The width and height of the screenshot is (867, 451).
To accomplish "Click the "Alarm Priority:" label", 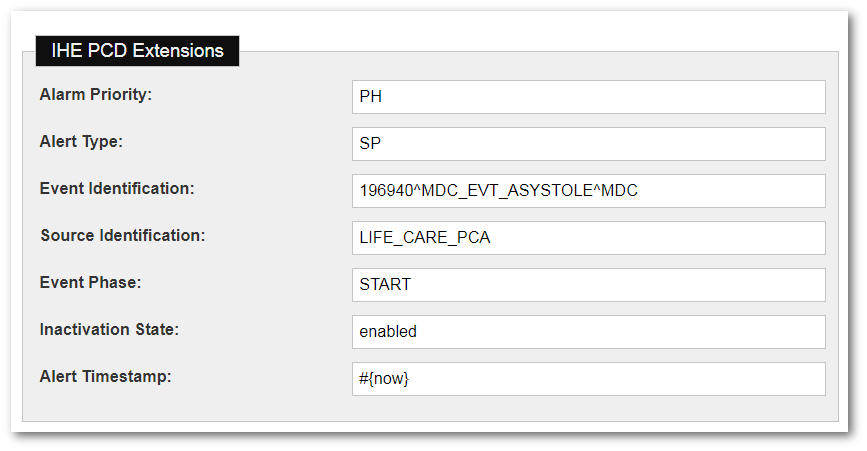I will pos(95,95).
